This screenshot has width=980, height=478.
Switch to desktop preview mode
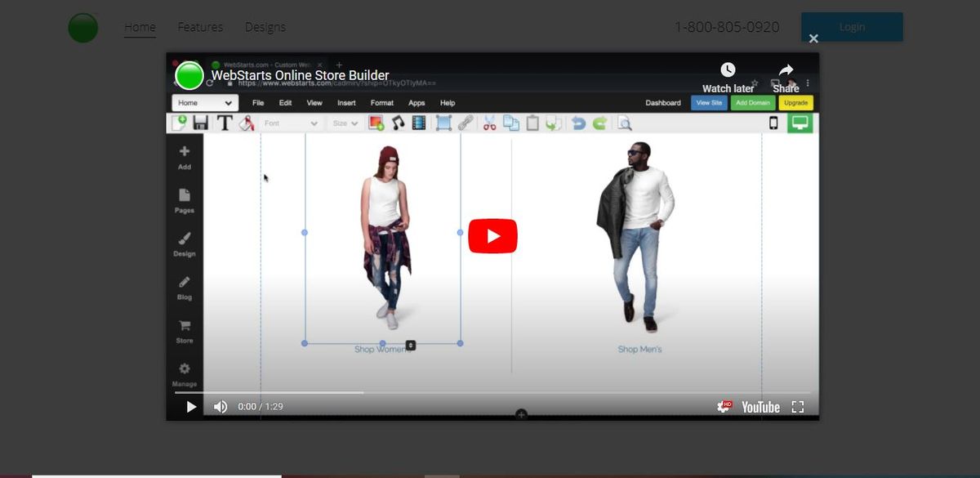tap(799, 123)
